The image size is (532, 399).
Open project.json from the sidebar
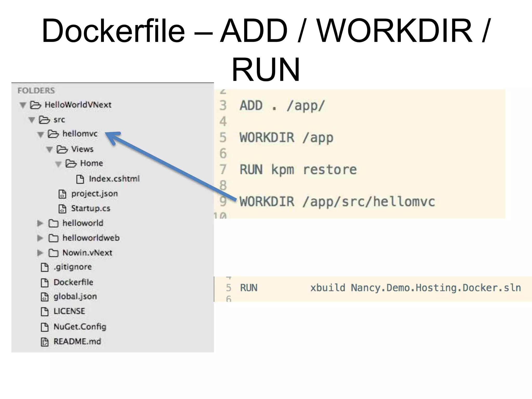[95, 194]
